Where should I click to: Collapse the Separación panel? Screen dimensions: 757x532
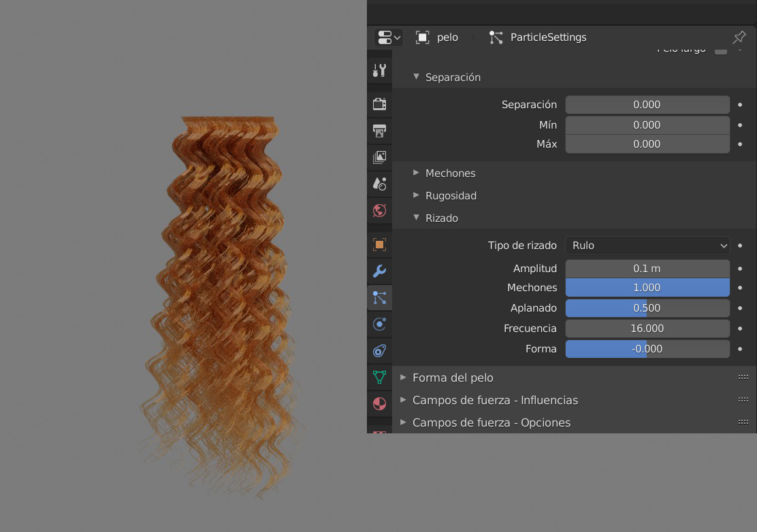pos(416,77)
